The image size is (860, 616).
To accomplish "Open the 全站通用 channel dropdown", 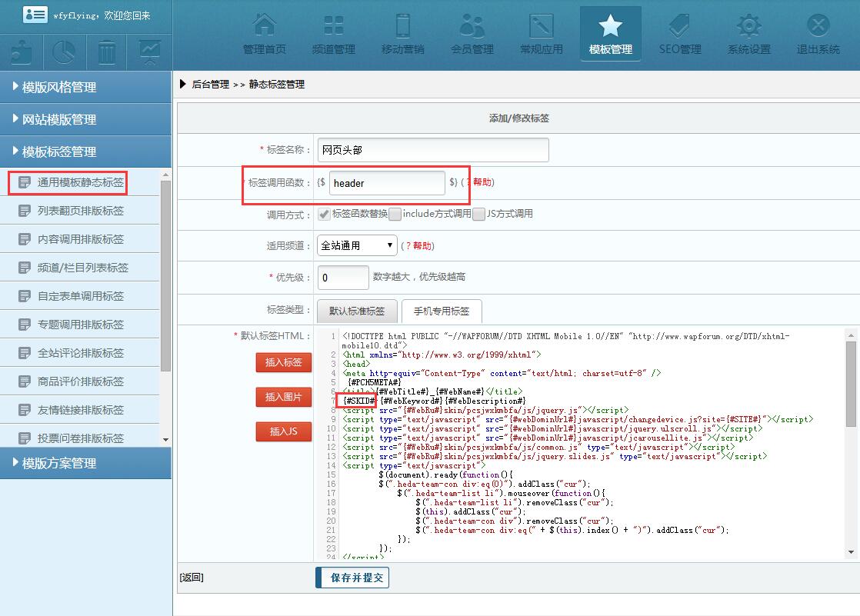I will [x=357, y=245].
